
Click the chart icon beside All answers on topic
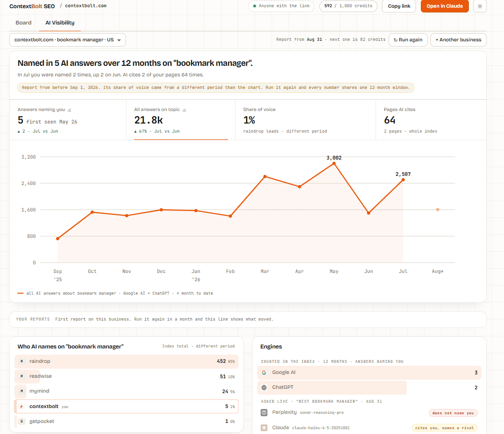(185, 110)
